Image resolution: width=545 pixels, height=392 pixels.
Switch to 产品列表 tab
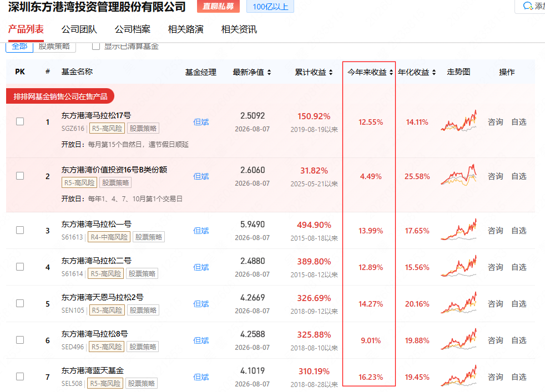click(26, 29)
